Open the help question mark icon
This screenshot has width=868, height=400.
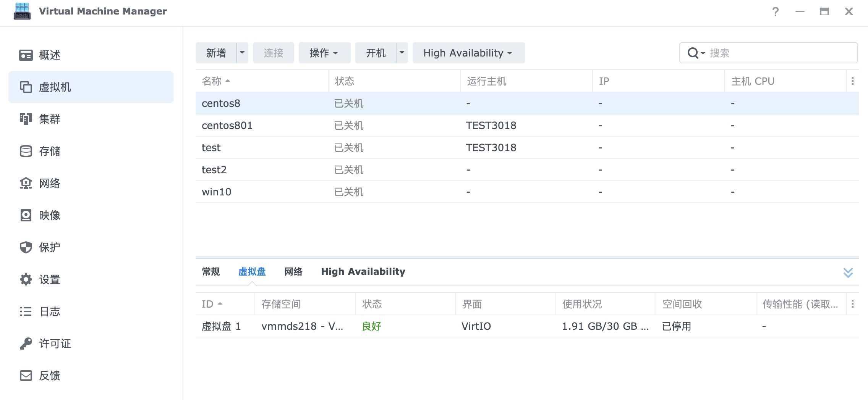(775, 11)
